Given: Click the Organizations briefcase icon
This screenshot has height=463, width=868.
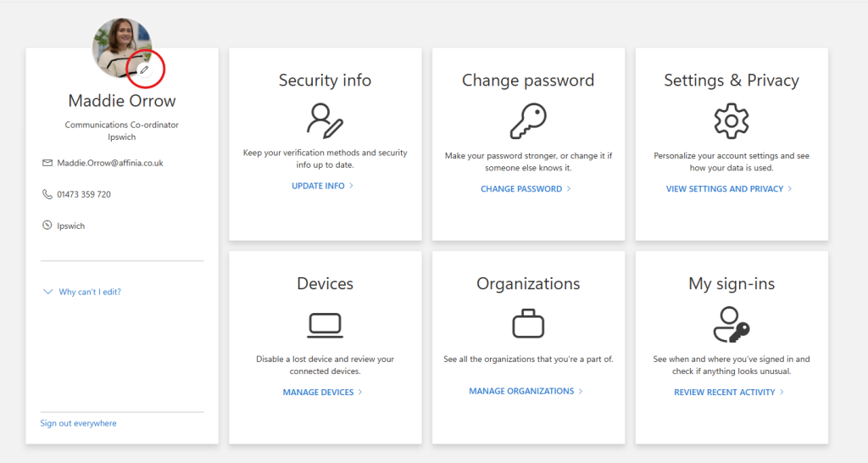Looking at the screenshot, I should (x=527, y=324).
